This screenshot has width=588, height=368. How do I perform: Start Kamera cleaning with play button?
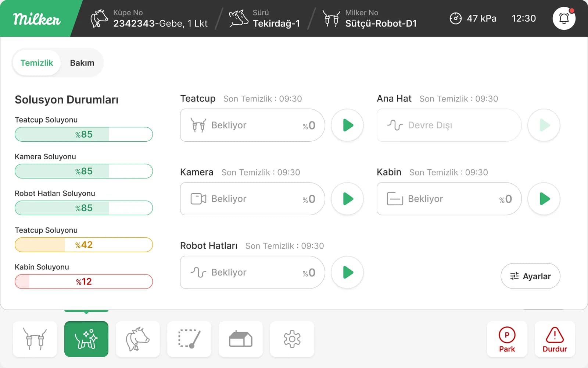(x=347, y=199)
